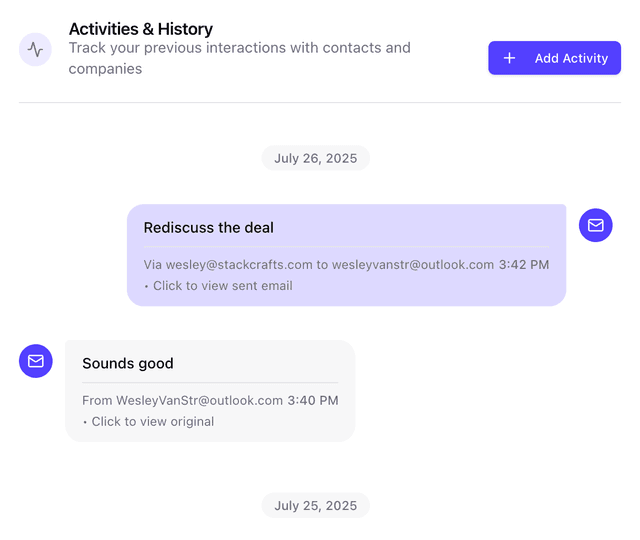Click "Click to view sent email"

pos(222,286)
